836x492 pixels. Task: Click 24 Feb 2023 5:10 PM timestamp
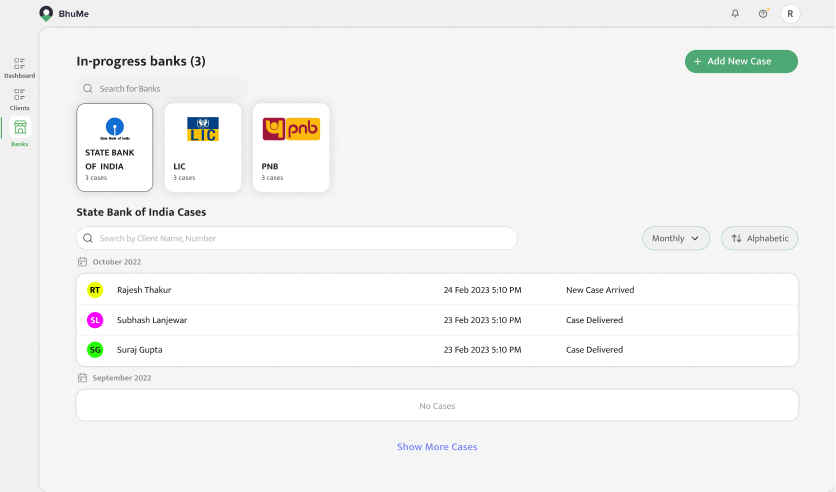click(482, 290)
